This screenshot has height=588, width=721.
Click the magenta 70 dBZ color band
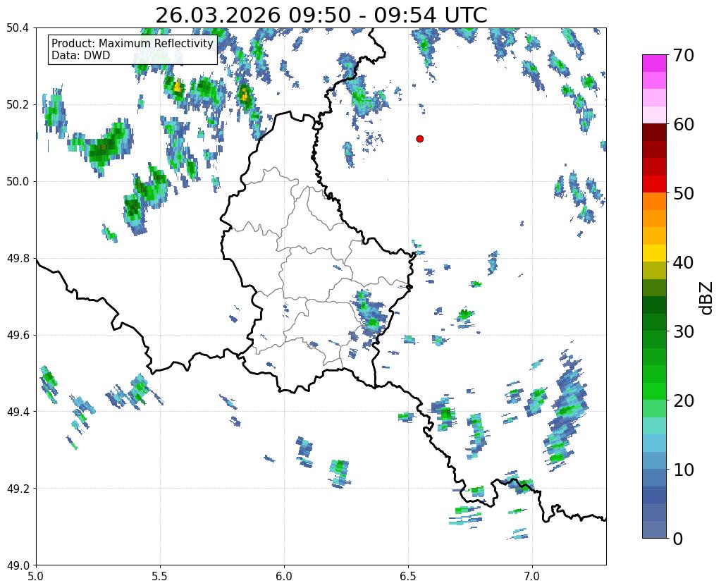[x=654, y=63]
